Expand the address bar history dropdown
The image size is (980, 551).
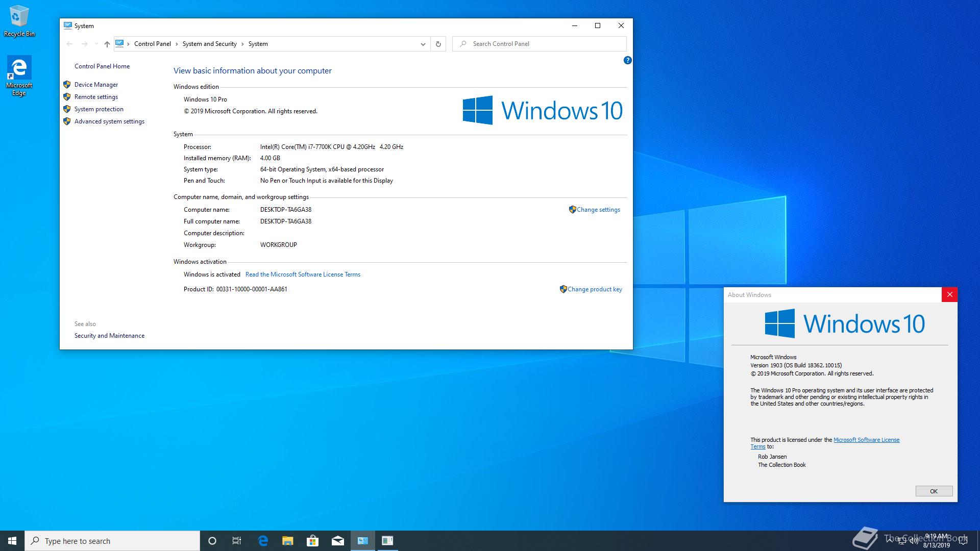pos(423,44)
